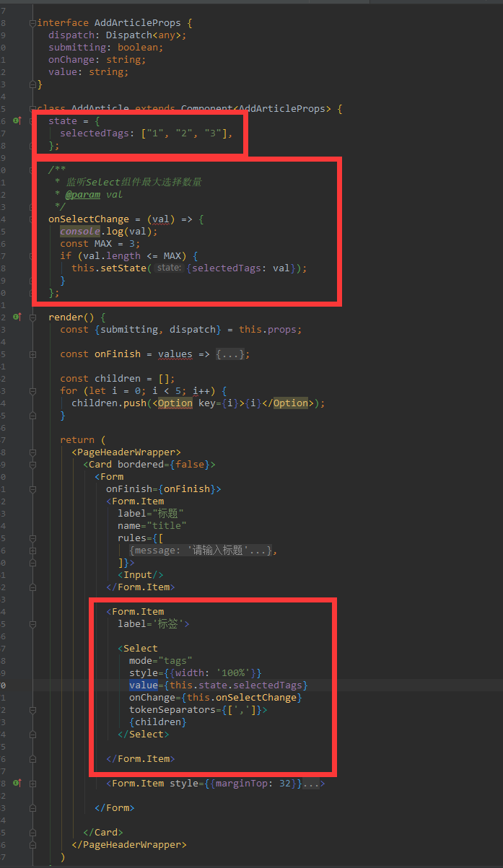Click {children} inside the Select

(x=158, y=722)
